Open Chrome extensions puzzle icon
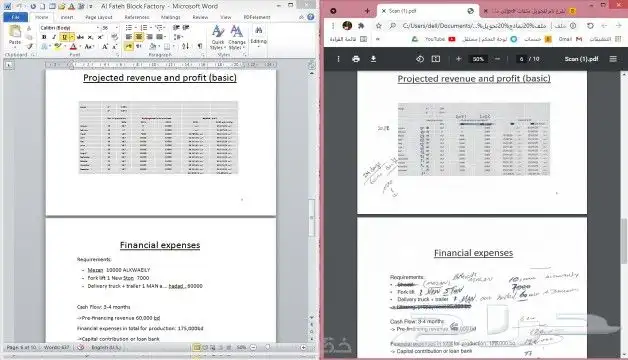 [361, 26]
